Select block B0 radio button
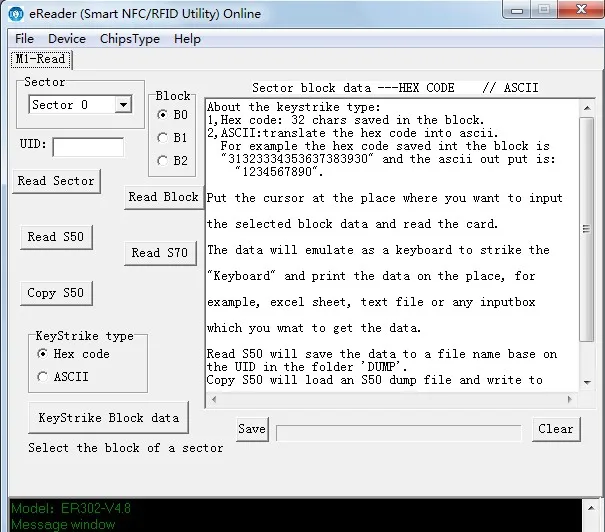605x532 pixels. pos(162,115)
